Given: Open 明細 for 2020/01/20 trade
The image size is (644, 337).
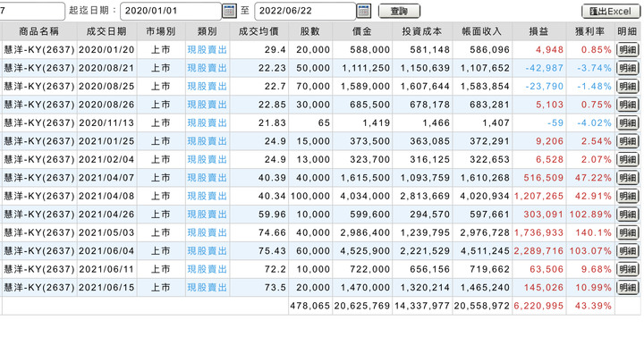Looking at the screenshot, I should [x=628, y=50].
